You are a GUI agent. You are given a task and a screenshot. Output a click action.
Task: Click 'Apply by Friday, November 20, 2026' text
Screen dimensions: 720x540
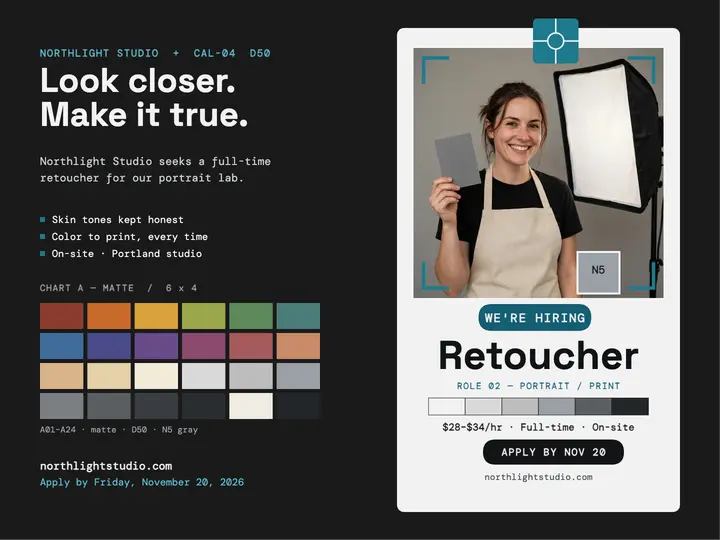(142, 482)
